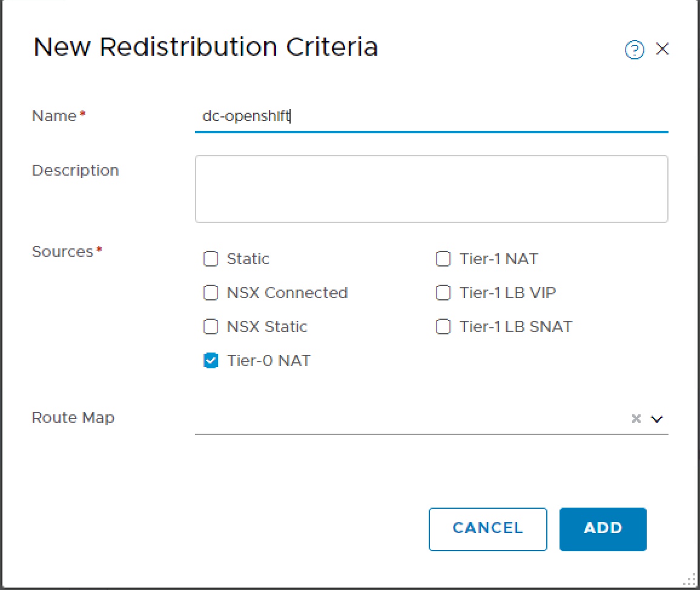Viewport: 700px width, 590px height.
Task: Clear Route Map selection using the x icon
Action: pyautogui.click(x=636, y=418)
